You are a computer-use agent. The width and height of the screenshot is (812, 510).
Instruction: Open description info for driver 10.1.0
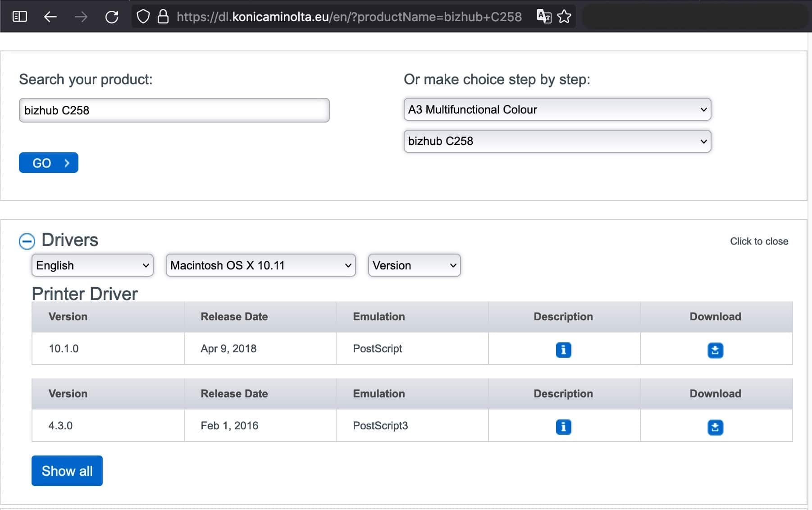coord(563,350)
